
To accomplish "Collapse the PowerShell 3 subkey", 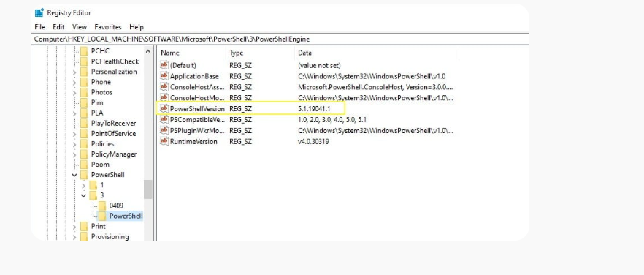I will click(84, 195).
